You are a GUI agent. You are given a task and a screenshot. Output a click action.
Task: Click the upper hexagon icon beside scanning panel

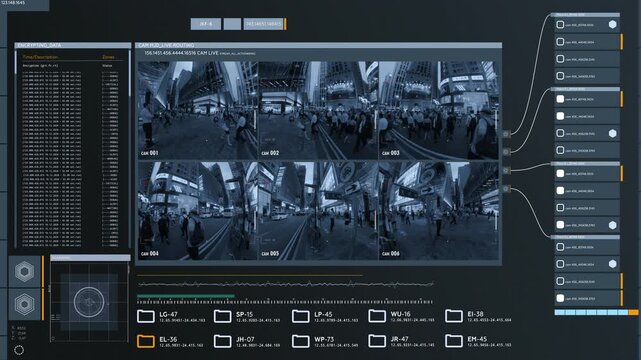click(x=25, y=272)
